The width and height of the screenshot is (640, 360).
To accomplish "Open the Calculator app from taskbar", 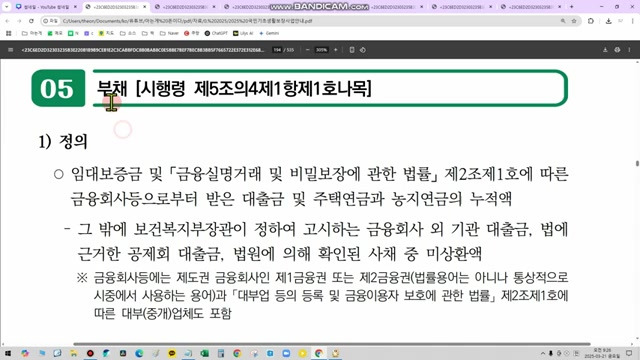I will 221,353.
